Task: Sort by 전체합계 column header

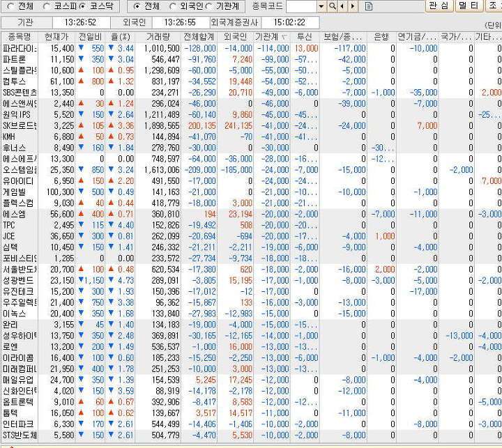Action: click(x=199, y=37)
